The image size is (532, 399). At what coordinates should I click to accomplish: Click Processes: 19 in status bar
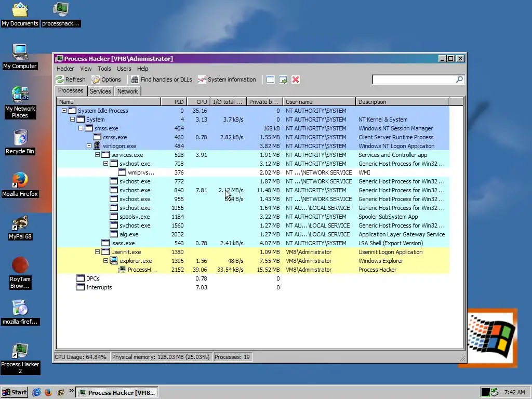coord(232,357)
